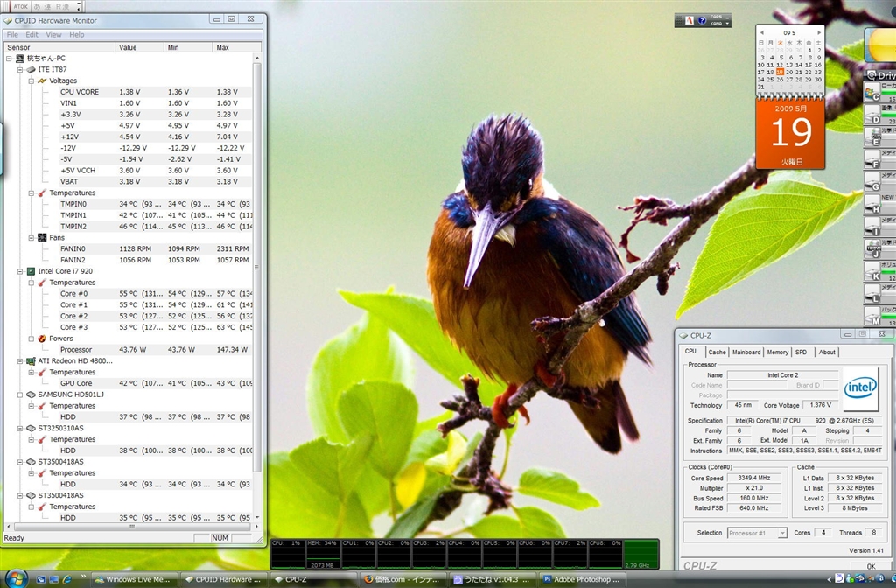896x588 pixels.
Task: Switch to the About tab in CPU-Z
Action: (x=827, y=352)
